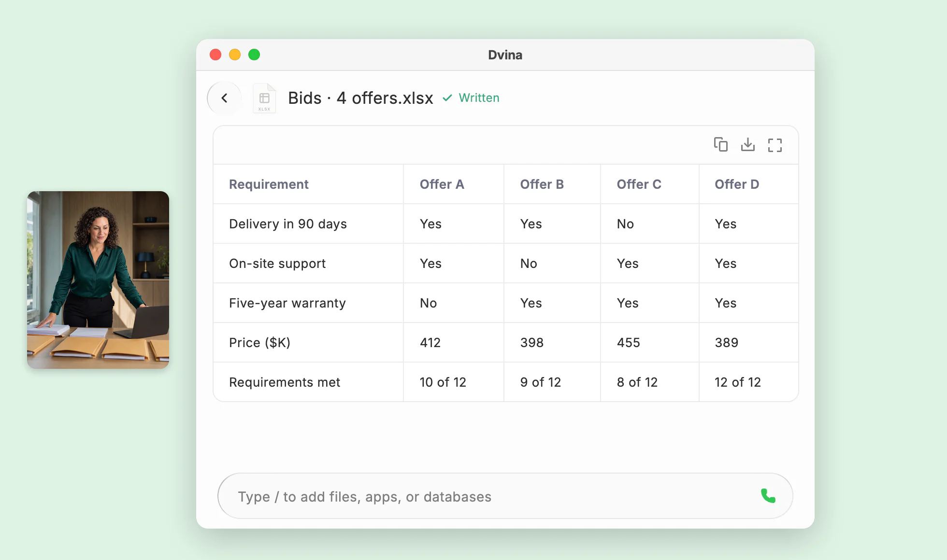Minimize the window with yellow button
Viewport: 947px width, 560px height.
[235, 55]
